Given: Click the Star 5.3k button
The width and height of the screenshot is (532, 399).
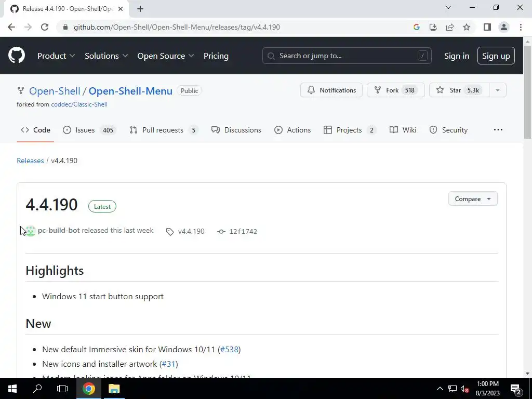Looking at the screenshot, I should (x=459, y=90).
